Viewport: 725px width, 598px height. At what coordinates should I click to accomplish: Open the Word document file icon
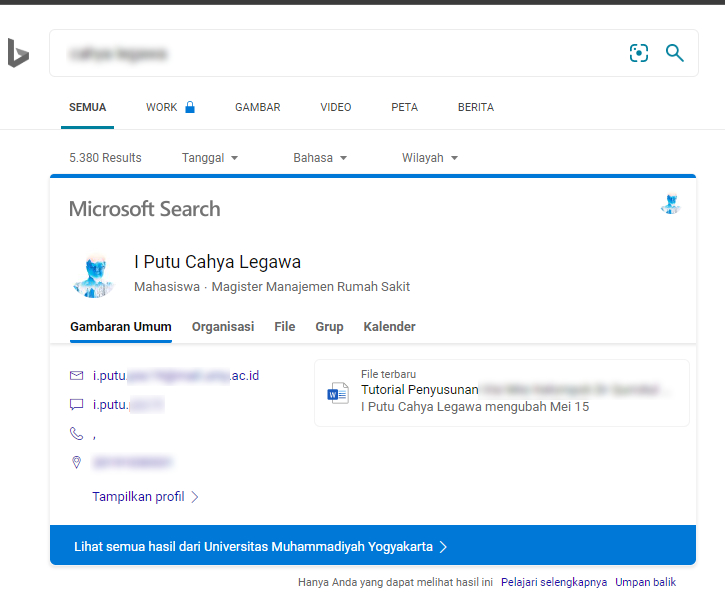pos(338,393)
